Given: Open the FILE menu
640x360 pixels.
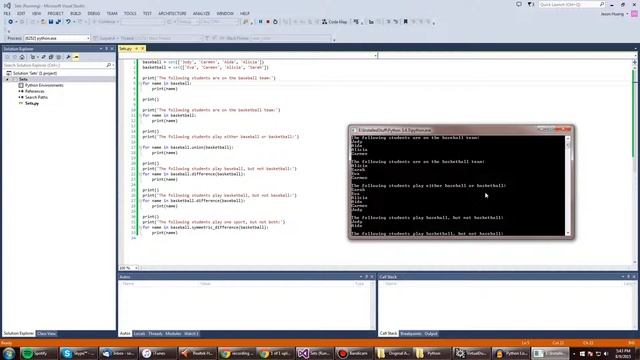Looking at the screenshot, I should pyautogui.click(x=7, y=13).
